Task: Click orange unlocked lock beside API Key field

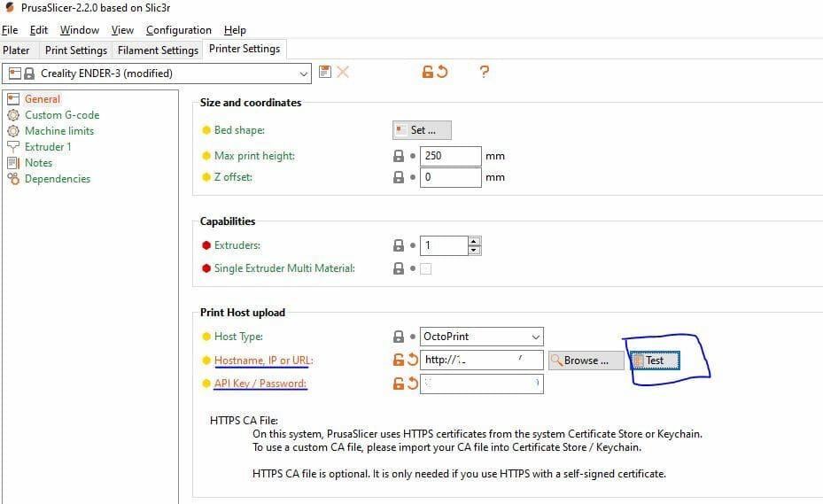Action: [x=399, y=384]
